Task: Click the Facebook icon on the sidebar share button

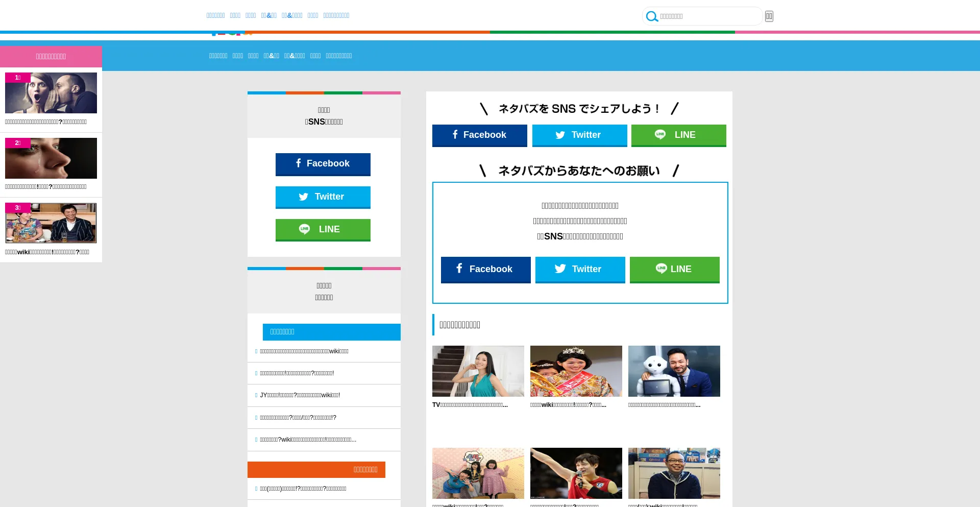Action: 298,163
